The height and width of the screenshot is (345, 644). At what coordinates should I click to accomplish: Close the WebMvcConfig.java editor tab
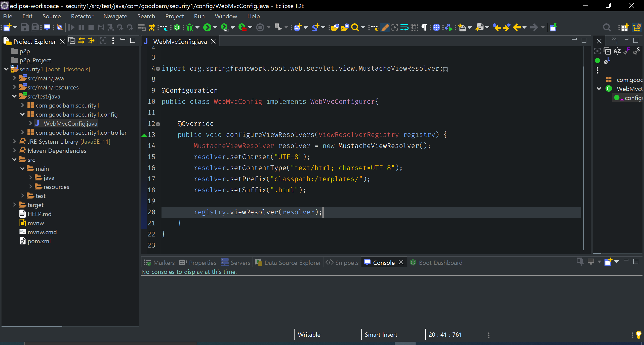213,41
